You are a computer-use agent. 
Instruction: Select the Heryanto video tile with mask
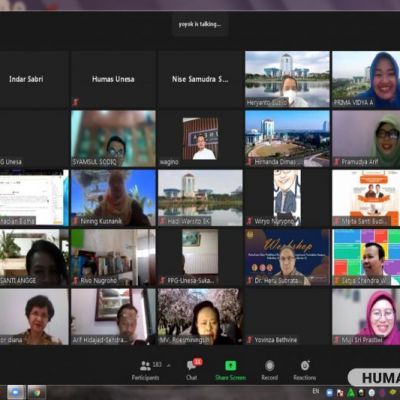pos(287,79)
